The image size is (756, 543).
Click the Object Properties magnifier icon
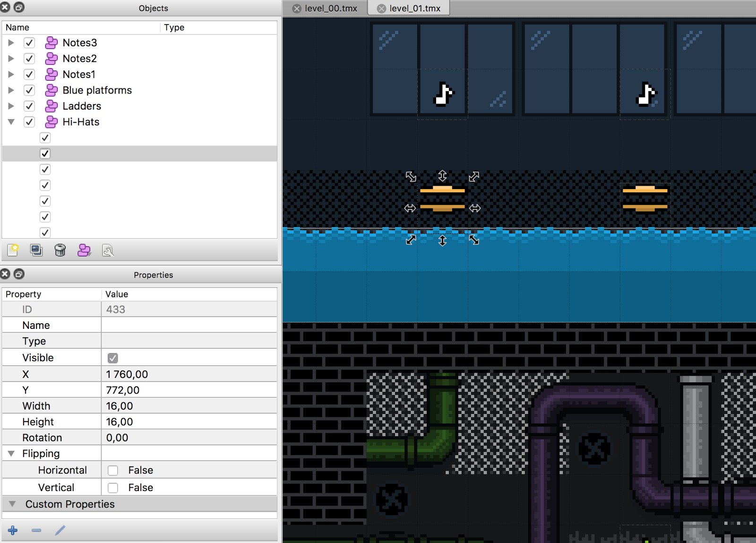click(x=108, y=250)
